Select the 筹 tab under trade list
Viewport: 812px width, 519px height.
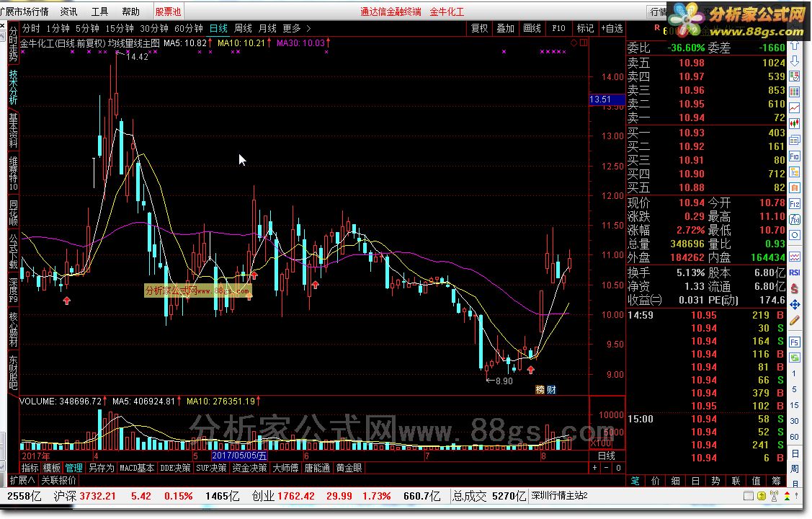click(776, 481)
